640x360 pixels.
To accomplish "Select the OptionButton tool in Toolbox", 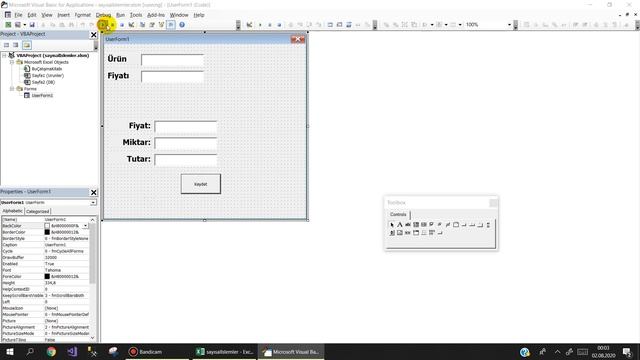I will coord(440,224).
